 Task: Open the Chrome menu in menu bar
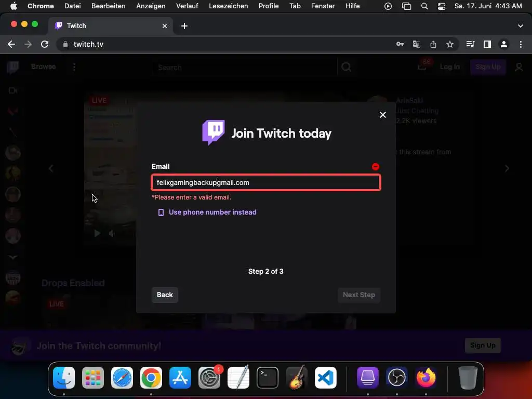point(41,6)
